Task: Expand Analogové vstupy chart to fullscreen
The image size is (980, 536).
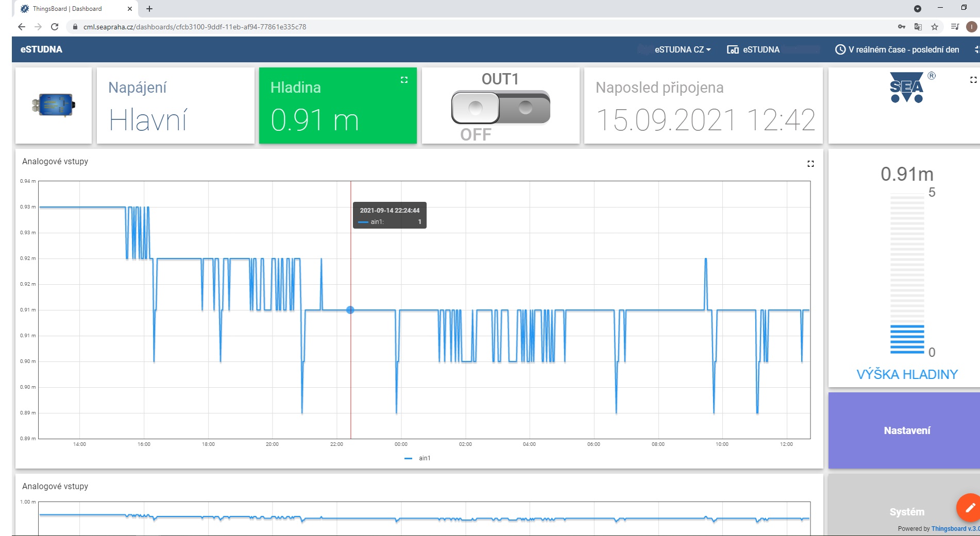Action: coord(810,164)
